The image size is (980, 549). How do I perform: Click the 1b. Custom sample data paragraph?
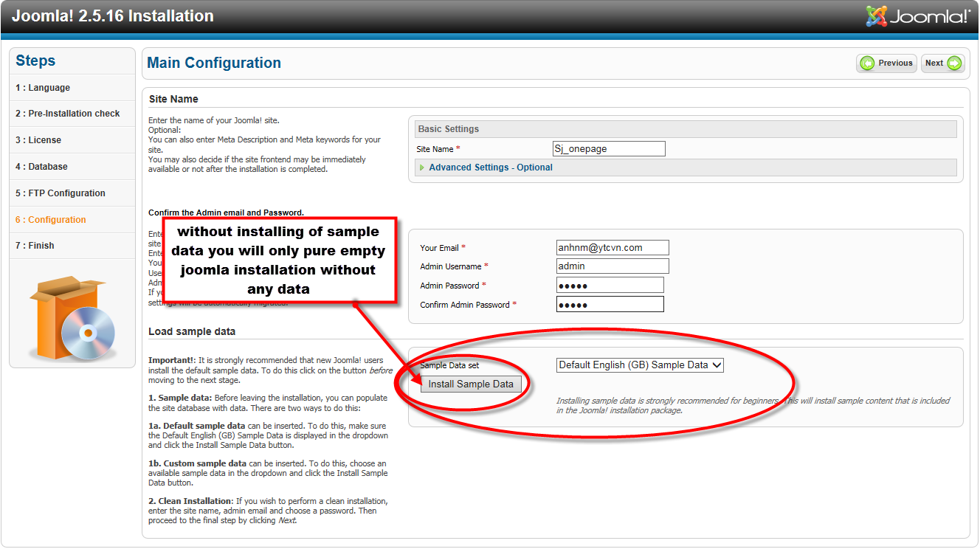click(268, 473)
